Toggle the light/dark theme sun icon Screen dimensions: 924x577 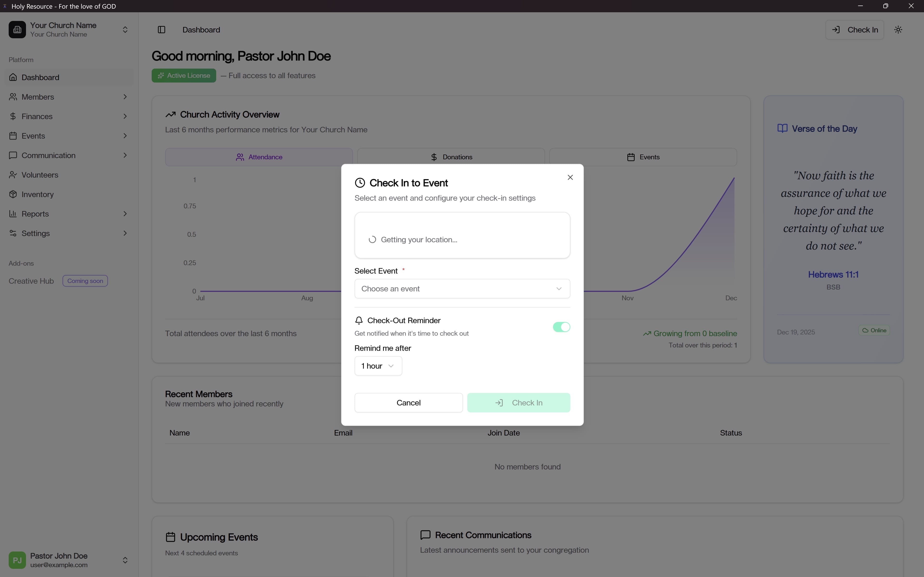[x=898, y=30]
